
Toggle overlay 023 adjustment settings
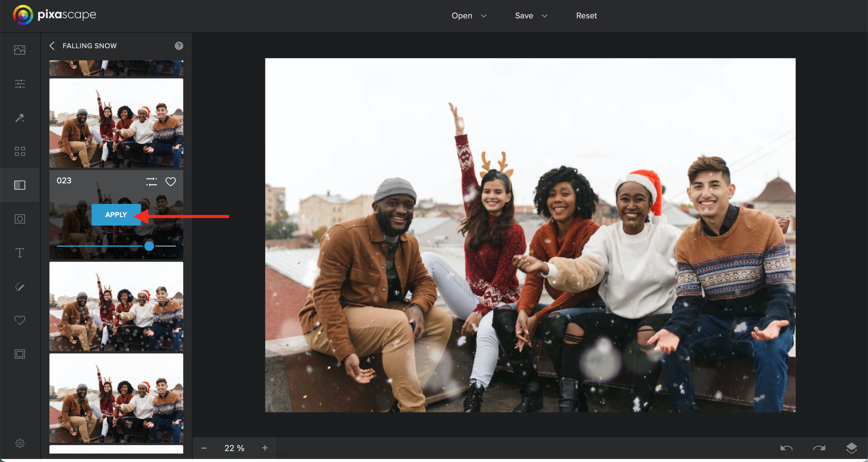click(151, 182)
